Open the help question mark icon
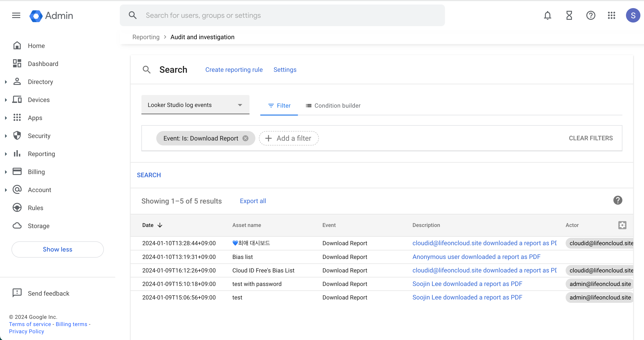 pyautogui.click(x=590, y=16)
